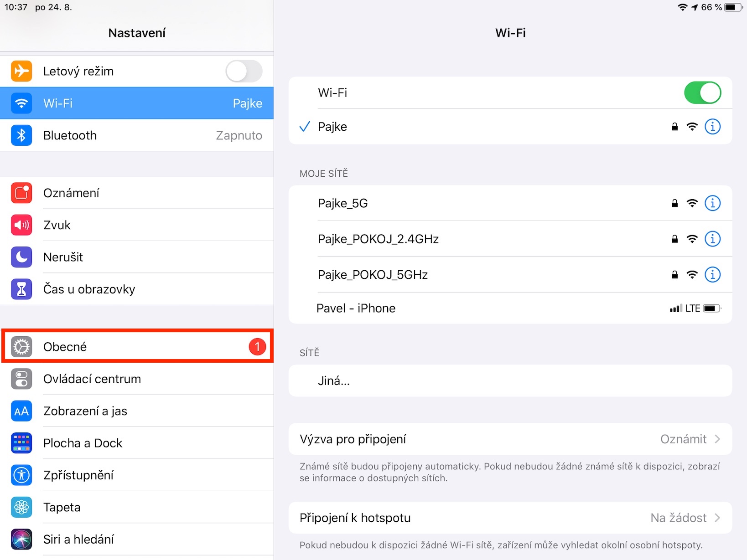Toggle the Letový režim switch
The width and height of the screenshot is (747, 560).
[x=244, y=71]
